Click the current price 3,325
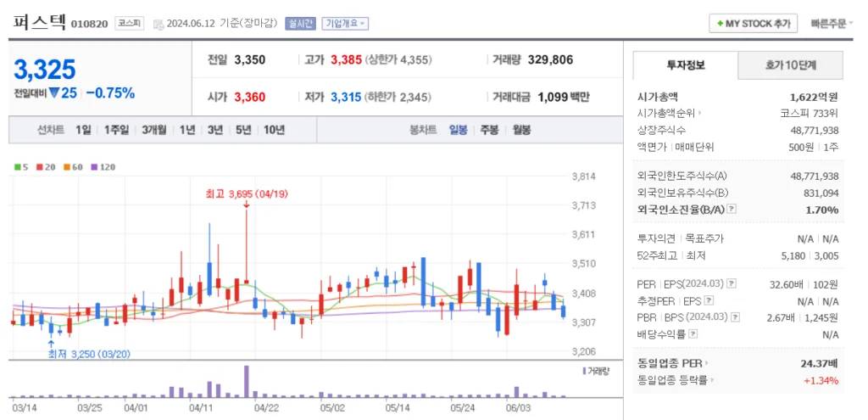Screen dimensions: 868x420 [x=44, y=70]
